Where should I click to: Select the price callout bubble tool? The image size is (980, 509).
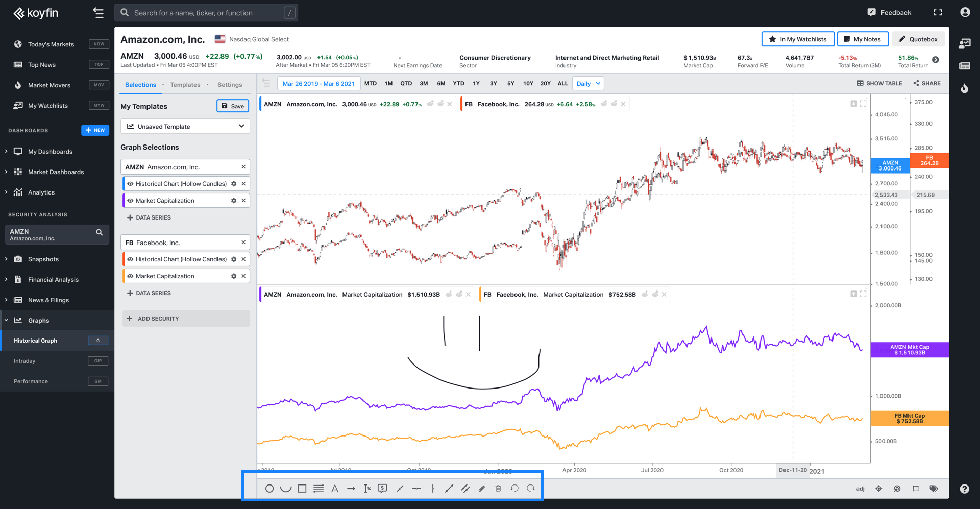point(382,489)
